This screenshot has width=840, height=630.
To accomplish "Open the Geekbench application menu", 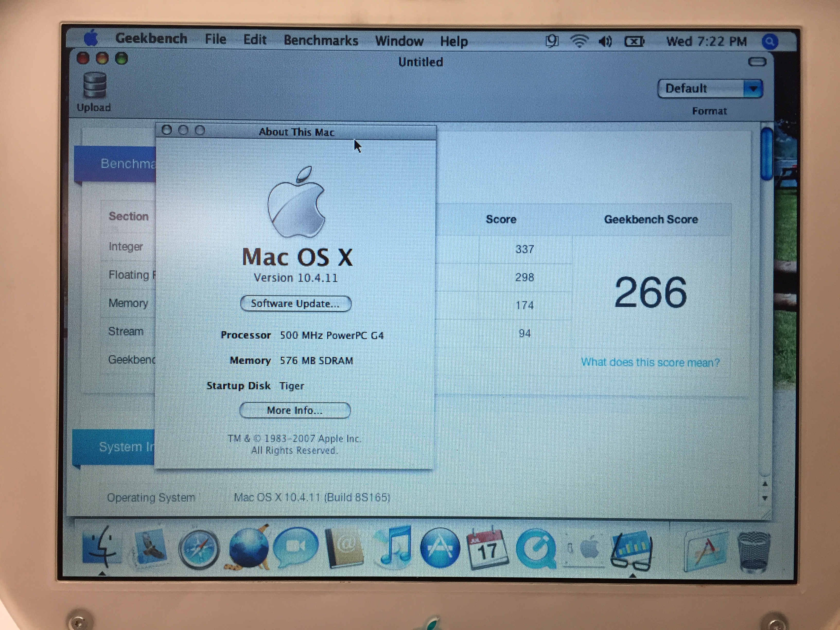I will [151, 38].
